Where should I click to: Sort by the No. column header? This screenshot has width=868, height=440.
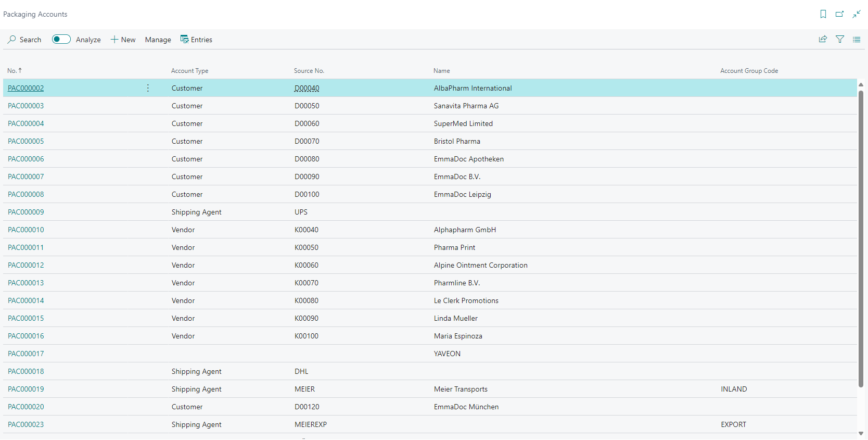(x=15, y=71)
